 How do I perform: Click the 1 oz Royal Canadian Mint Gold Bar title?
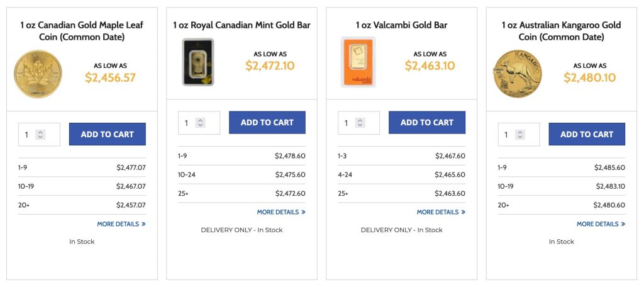241,25
